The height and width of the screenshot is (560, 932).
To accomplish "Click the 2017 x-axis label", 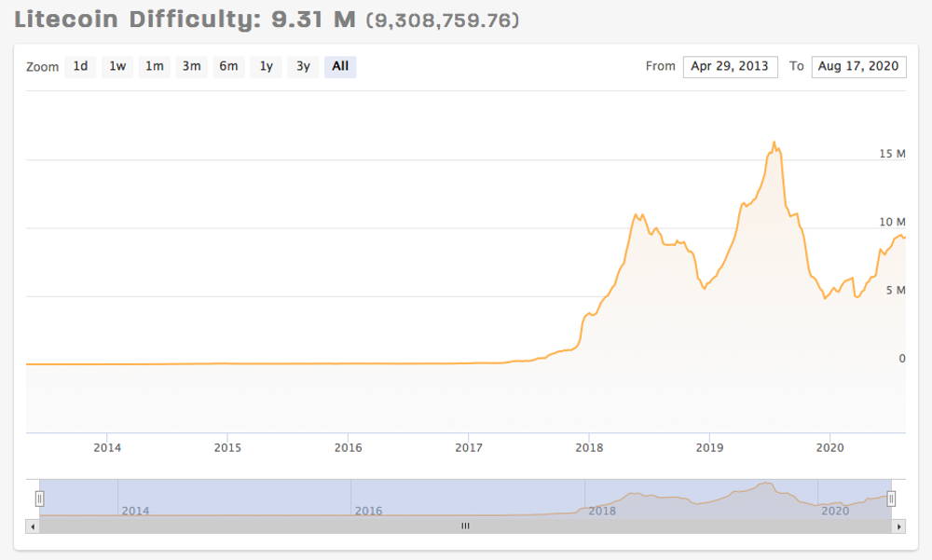I will click(469, 447).
